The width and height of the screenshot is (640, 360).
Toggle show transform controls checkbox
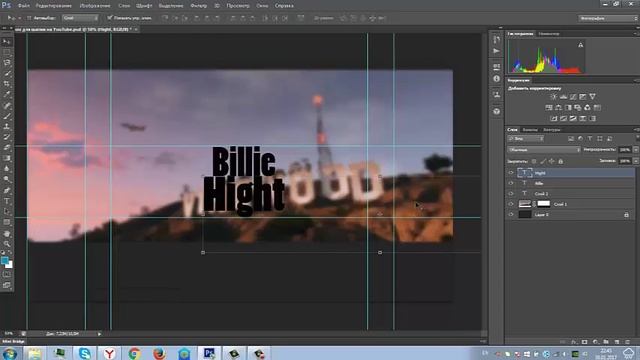[110, 18]
